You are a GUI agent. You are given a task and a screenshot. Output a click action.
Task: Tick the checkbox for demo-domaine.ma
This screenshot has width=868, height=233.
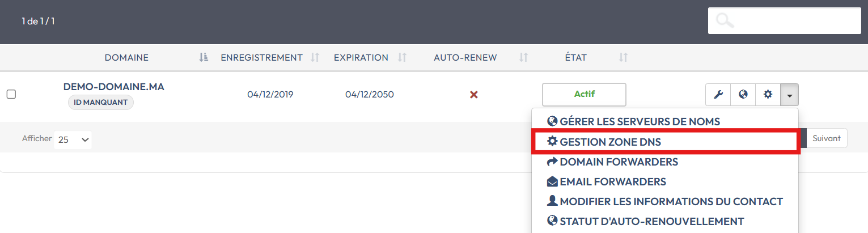pos(11,95)
